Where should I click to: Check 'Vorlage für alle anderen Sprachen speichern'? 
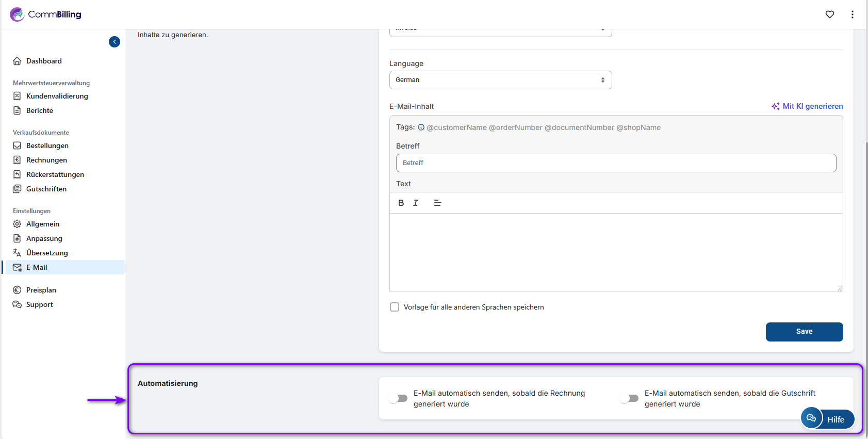(395, 307)
